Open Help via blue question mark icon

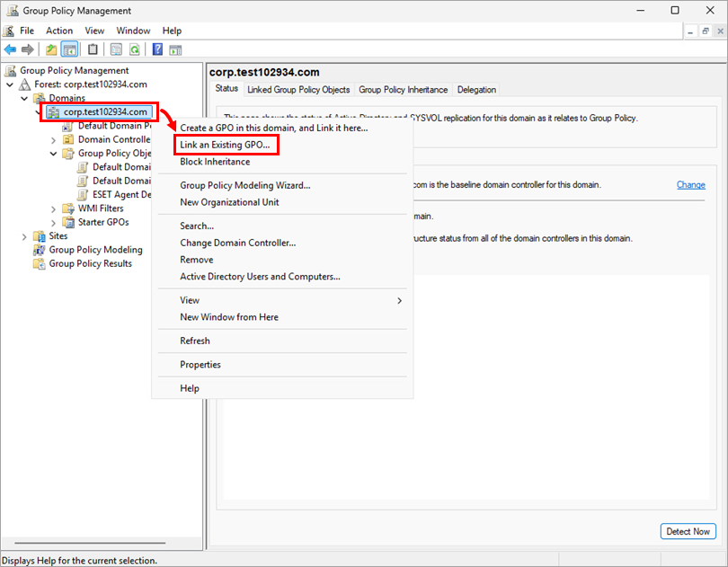coord(157,49)
